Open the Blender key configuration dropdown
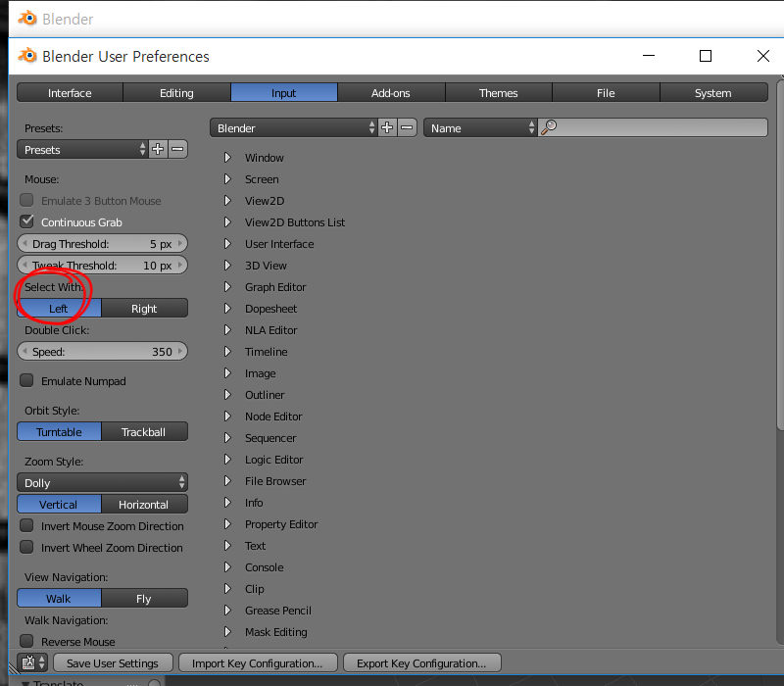This screenshot has height=686, width=784. pyautogui.click(x=293, y=127)
